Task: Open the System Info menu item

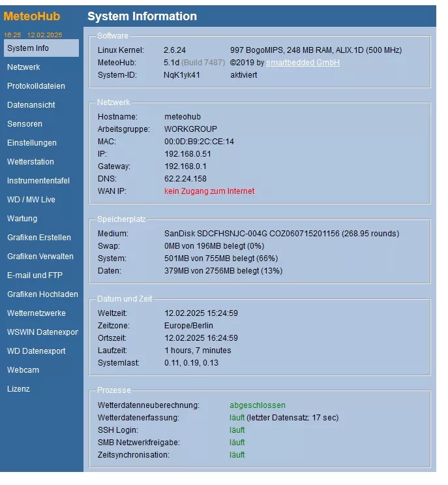Action: pyautogui.click(x=41, y=48)
